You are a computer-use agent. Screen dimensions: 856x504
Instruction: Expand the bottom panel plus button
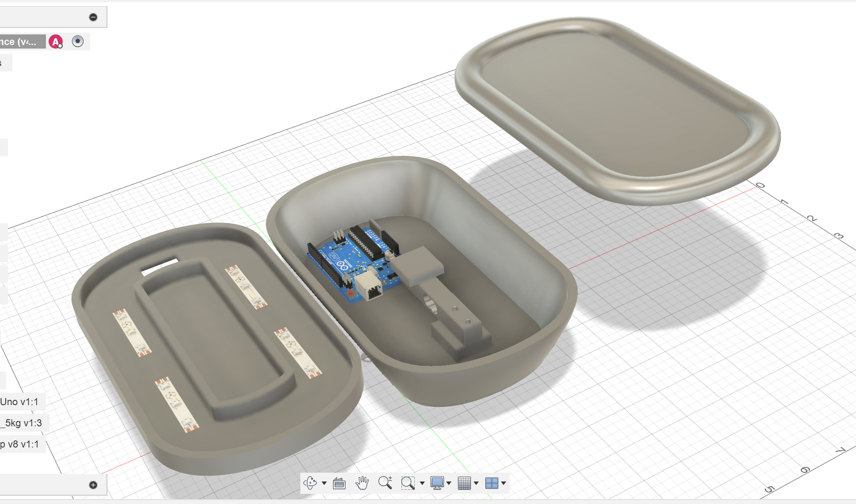point(93,485)
